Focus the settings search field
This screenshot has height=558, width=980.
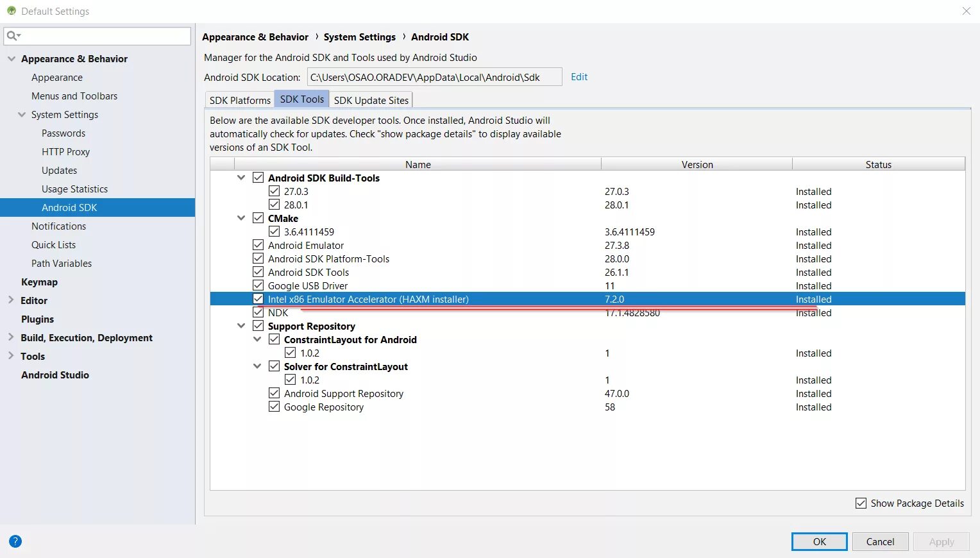click(x=97, y=36)
